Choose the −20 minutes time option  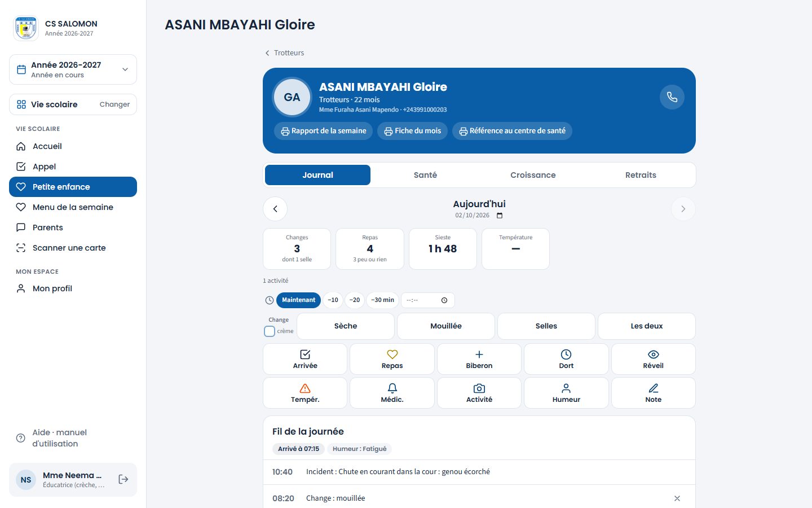(355, 300)
